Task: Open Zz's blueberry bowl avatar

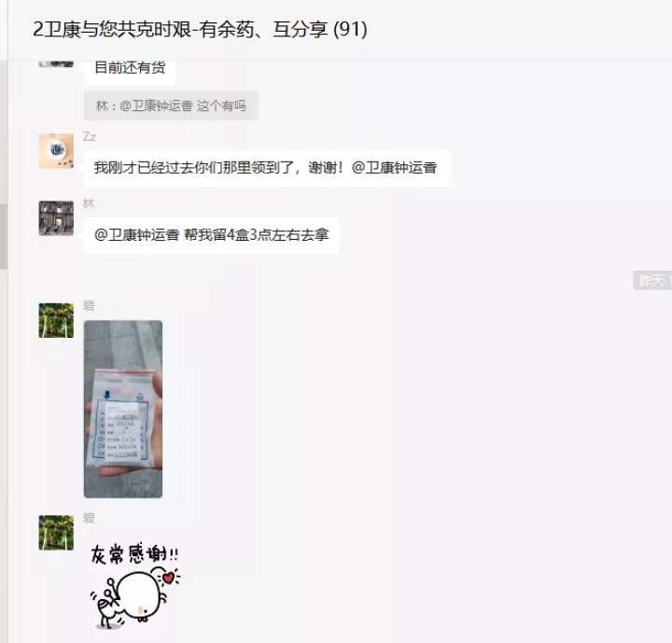Action: pos(56,151)
